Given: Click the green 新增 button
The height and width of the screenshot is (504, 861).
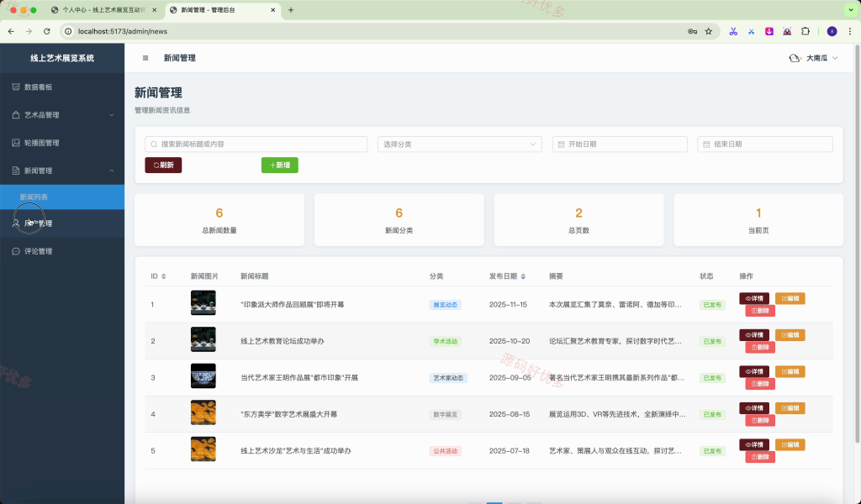Looking at the screenshot, I should [279, 165].
